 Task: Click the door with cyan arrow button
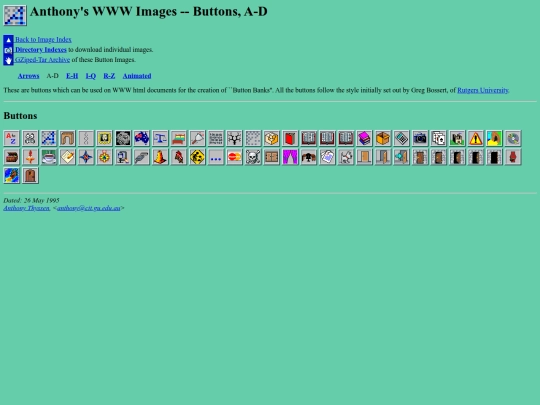coord(402,157)
